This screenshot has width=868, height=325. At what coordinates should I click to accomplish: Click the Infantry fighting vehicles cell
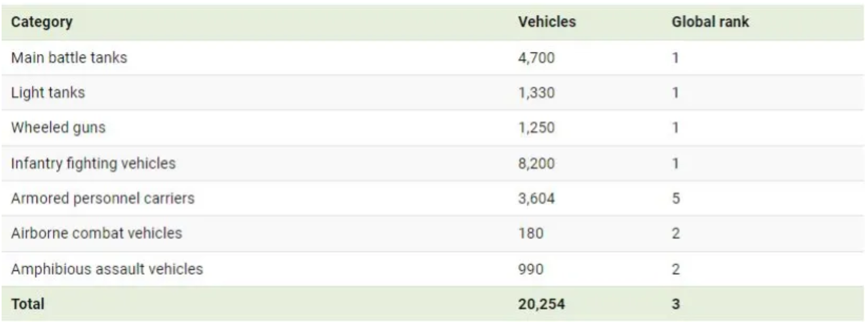pos(93,163)
